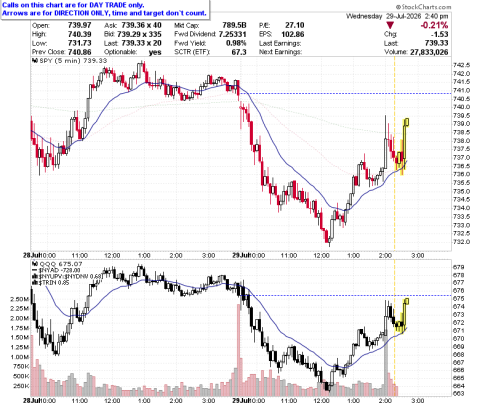Click the blue day-trade disclaimer note
Viewport: 480px width, 406px height.
coord(104,9)
